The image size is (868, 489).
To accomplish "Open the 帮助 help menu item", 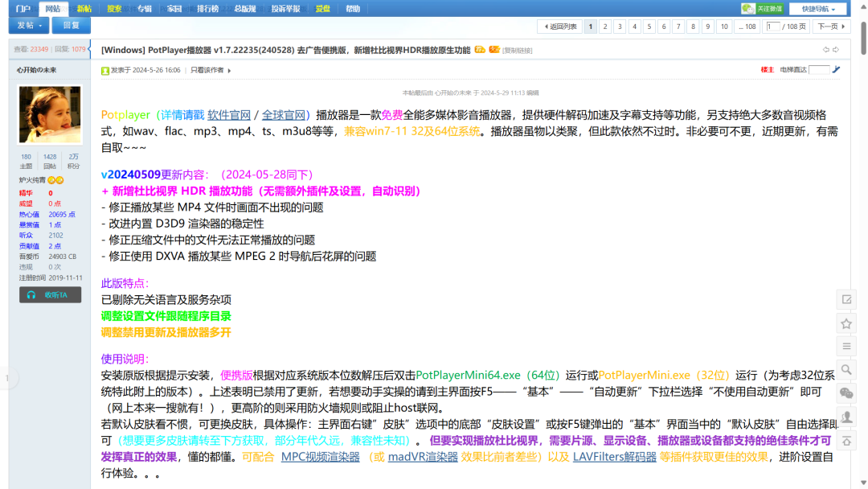I will coord(353,9).
